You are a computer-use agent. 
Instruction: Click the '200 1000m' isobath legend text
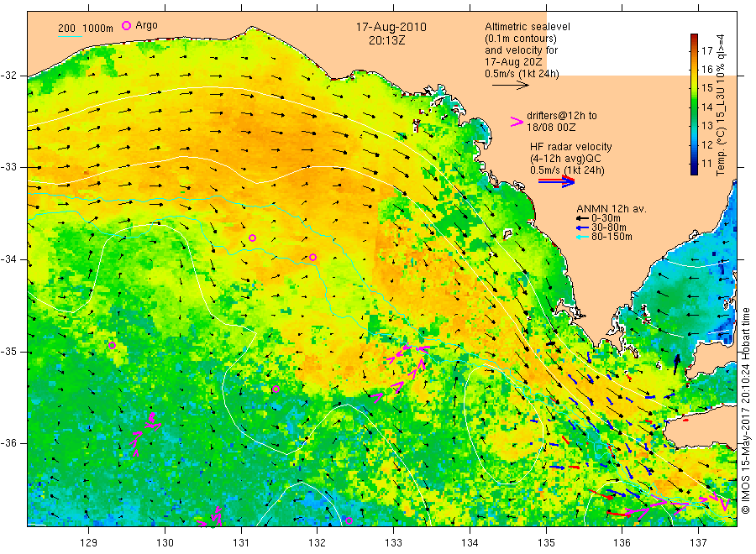pos(86,28)
